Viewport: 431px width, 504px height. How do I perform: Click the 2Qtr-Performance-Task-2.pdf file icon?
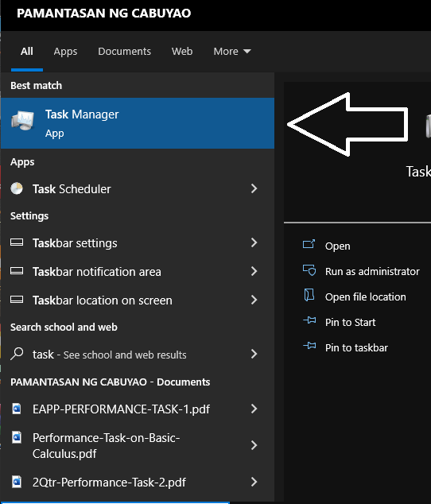click(17, 482)
